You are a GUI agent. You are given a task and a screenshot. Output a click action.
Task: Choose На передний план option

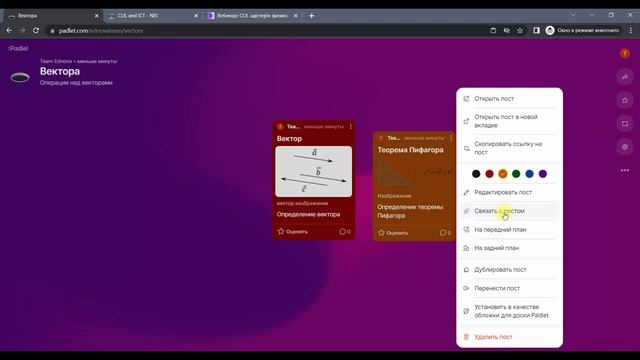(x=509, y=229)
